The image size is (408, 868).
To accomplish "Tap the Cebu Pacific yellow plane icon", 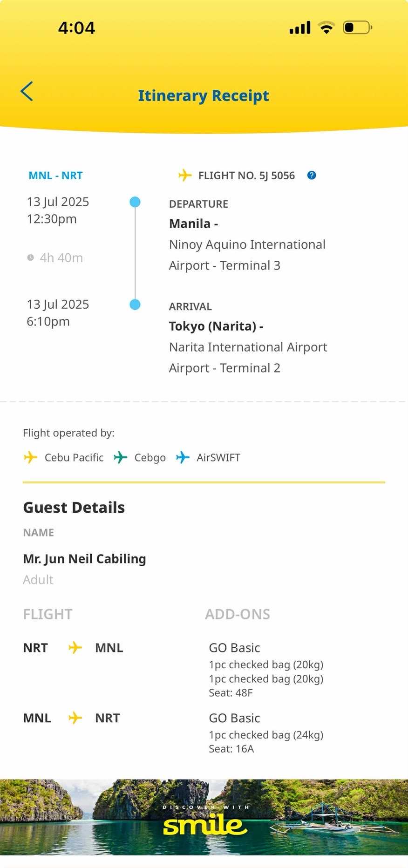I will pos(31,457).
